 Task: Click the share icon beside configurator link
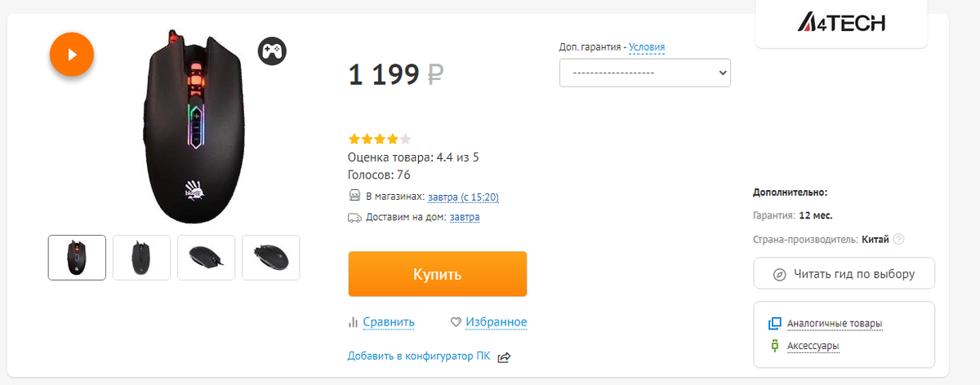click(504, 356)
